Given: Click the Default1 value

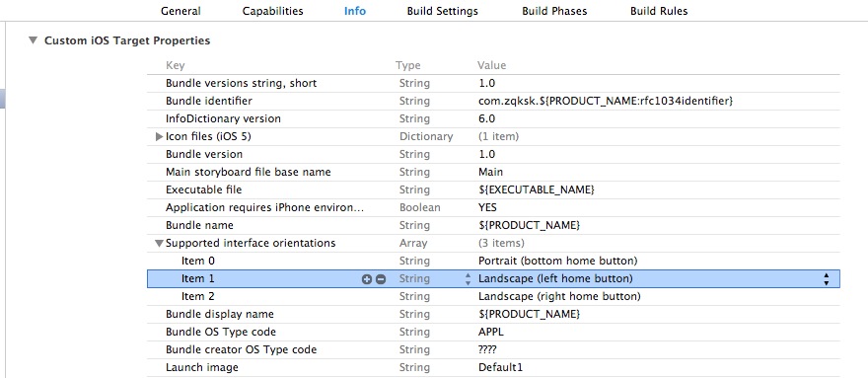Looking at the screenshot, I should pyautogui.click(x=500, y=367).
